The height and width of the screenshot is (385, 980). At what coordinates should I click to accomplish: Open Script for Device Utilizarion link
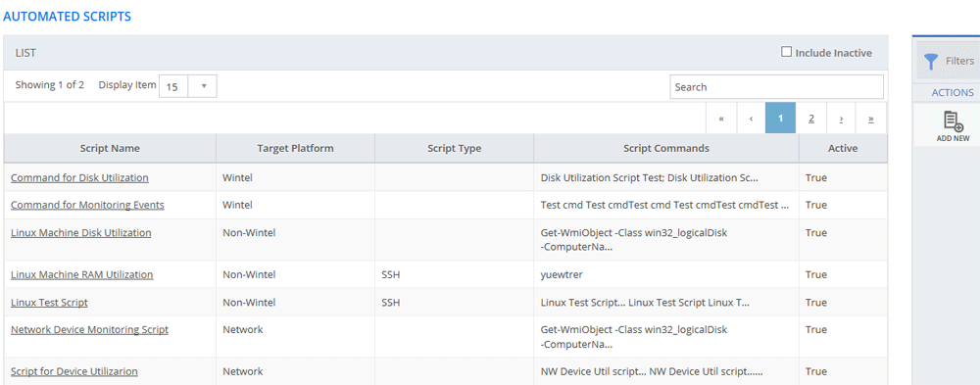[74, 371]
